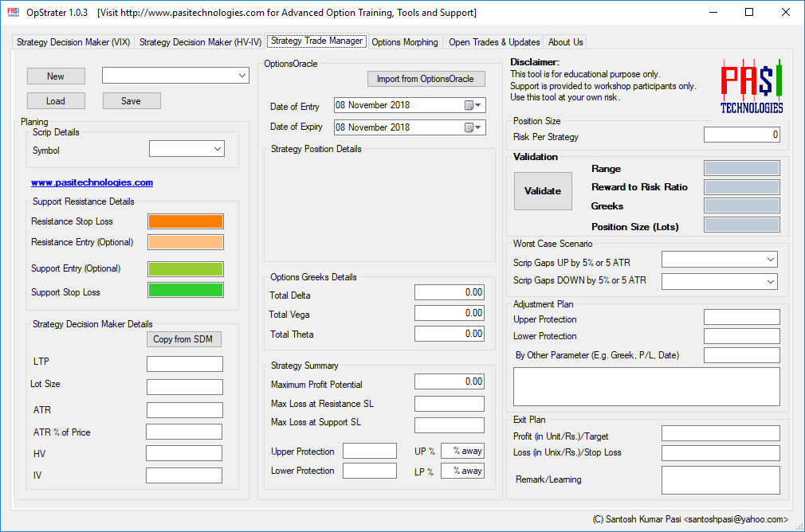Click the Position Size (Lots) result box
Screen dimensions: 805x532
(x=742, y=225)
